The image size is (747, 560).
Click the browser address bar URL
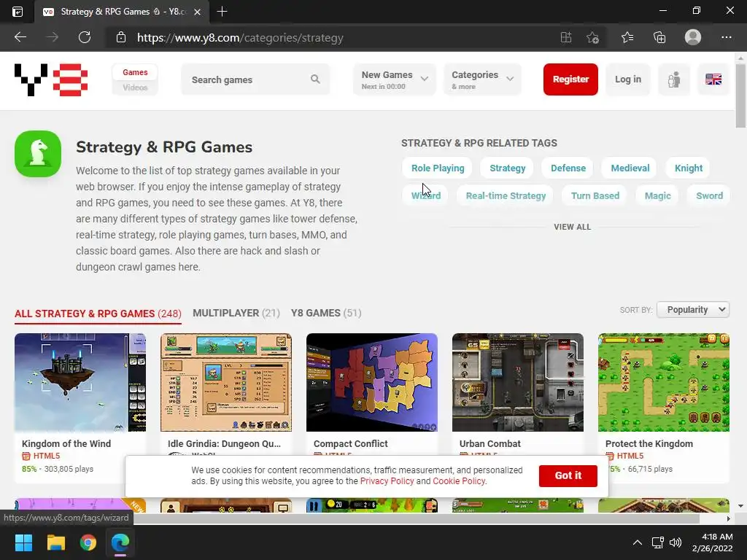[x=240, y=38]
